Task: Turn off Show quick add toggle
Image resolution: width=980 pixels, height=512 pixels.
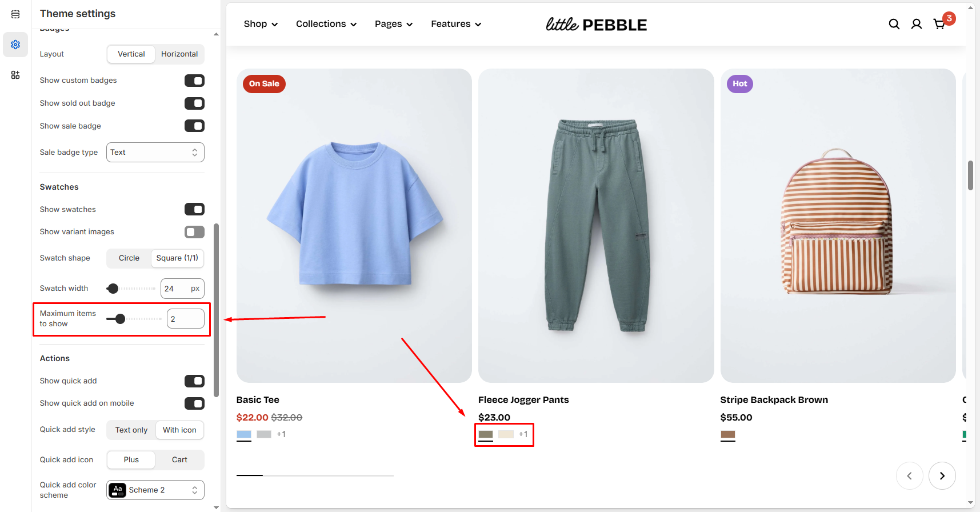Action: point(194,381)
